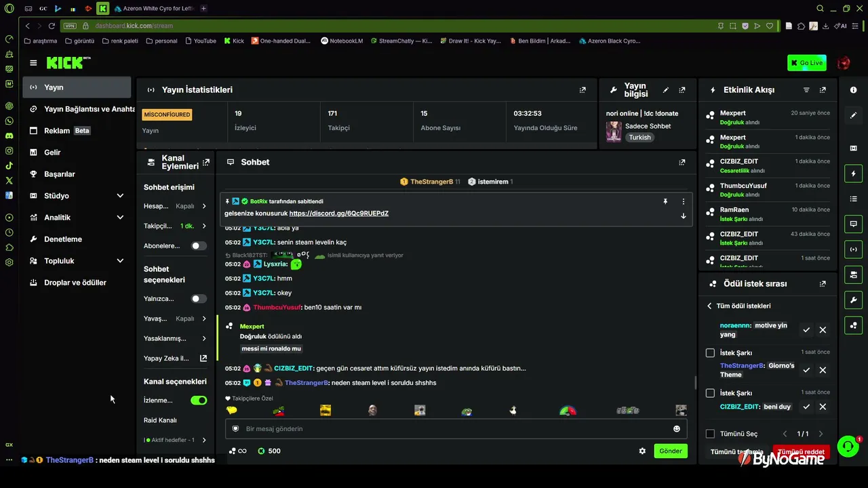Tick the Tümünü Seç checkbox
This screenshot has height=488, width=868.
(710, 434)
